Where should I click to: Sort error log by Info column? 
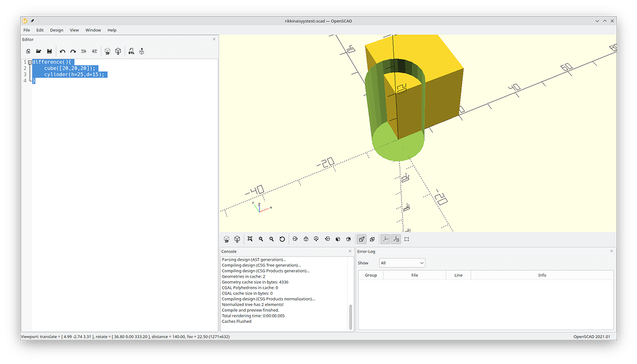[x=542, y=275]
